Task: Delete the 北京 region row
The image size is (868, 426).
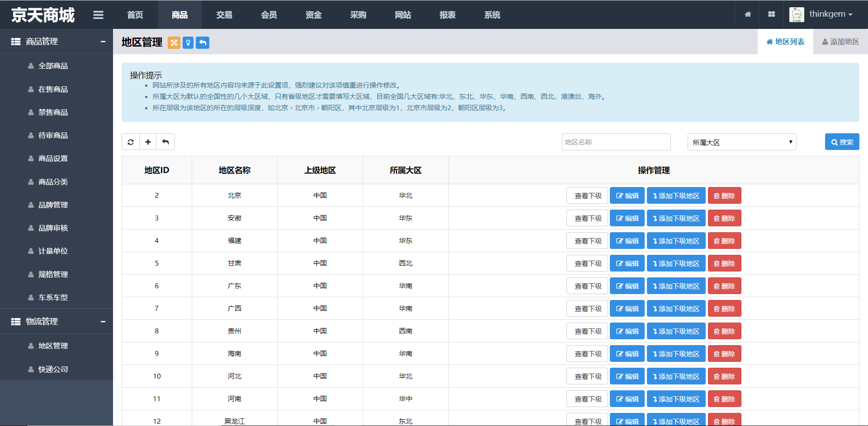Action: [x=724, y=196]
